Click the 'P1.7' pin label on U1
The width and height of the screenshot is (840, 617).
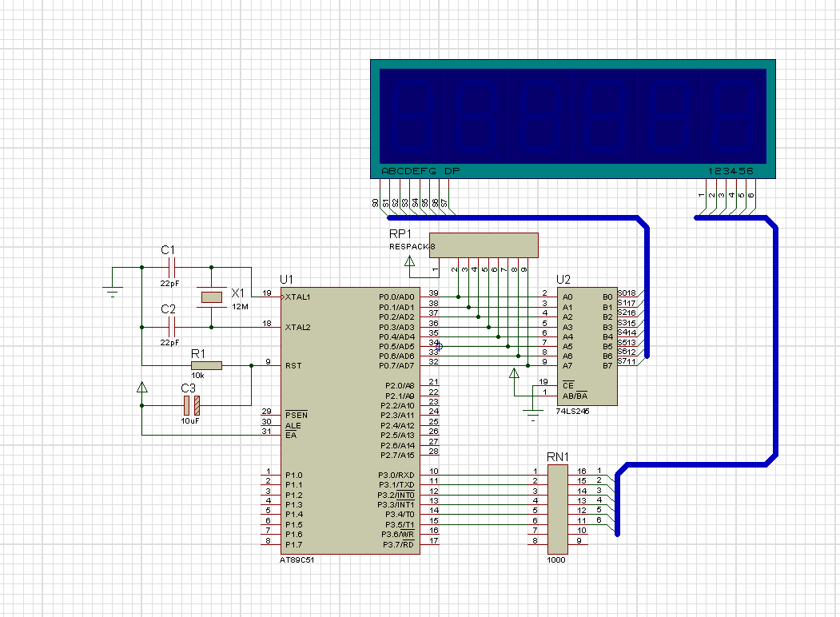tap(294, 545)
